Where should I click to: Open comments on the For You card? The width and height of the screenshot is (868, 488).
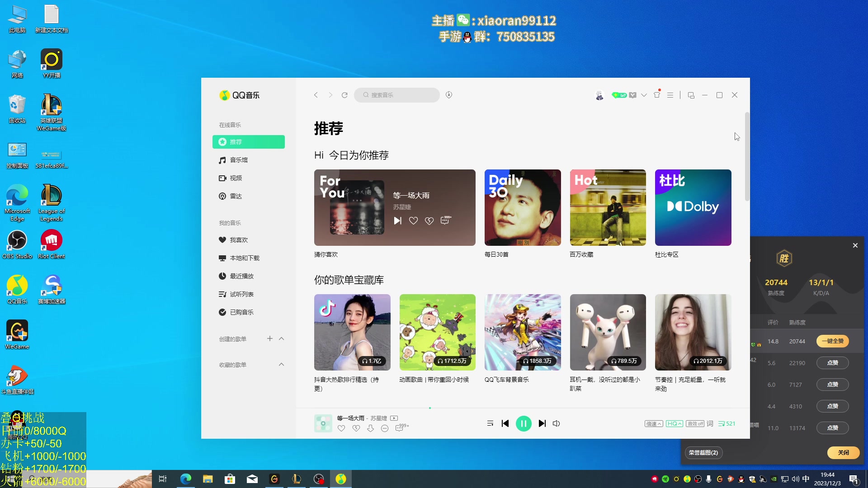[x=445, y=220]
